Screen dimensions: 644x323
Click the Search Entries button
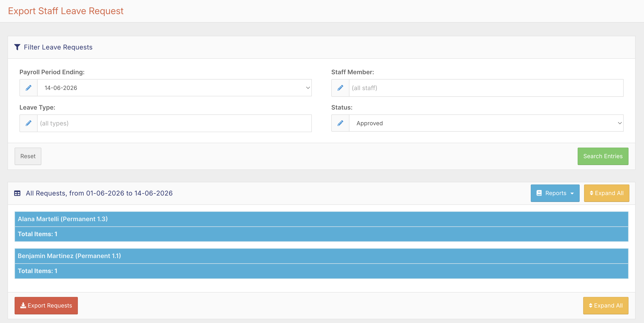(x=603, y=156)
